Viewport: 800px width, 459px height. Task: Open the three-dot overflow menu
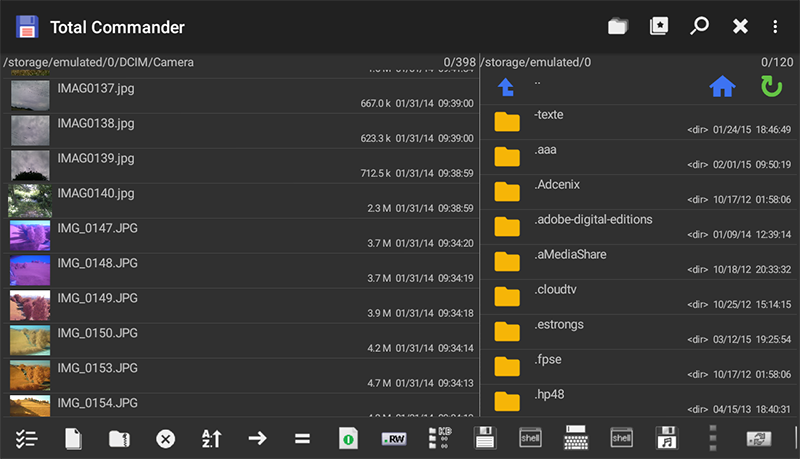point(775,27)
